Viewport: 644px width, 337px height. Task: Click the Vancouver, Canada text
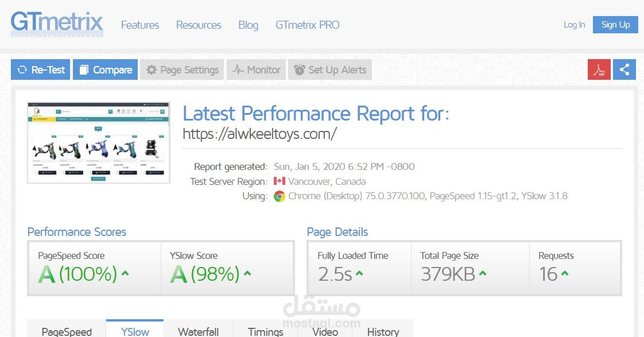tap(327, 181)
